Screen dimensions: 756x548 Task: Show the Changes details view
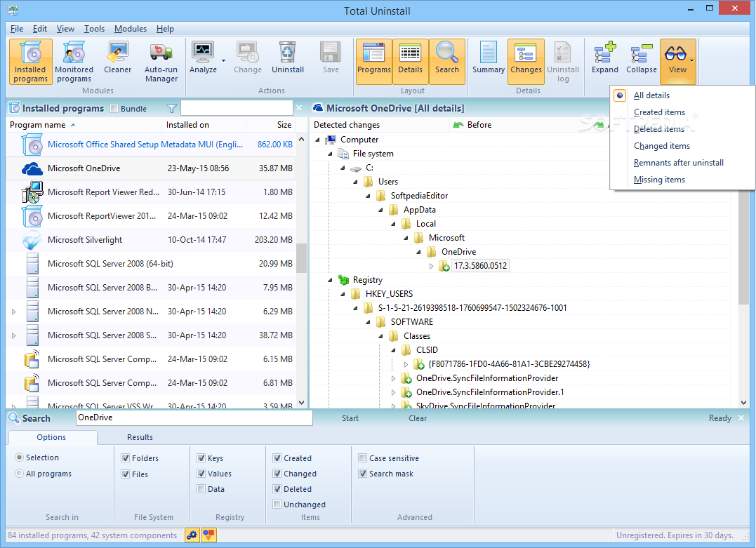point(526,62)
